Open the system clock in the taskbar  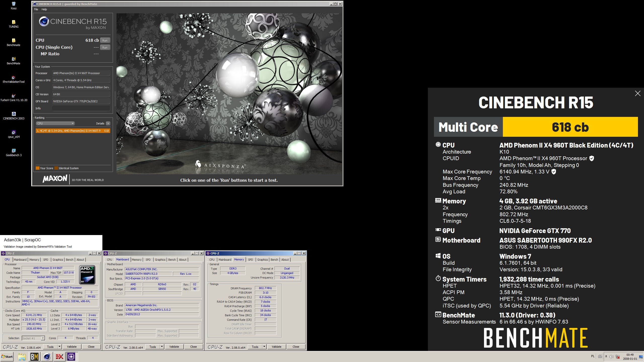(x=630, y=357)
